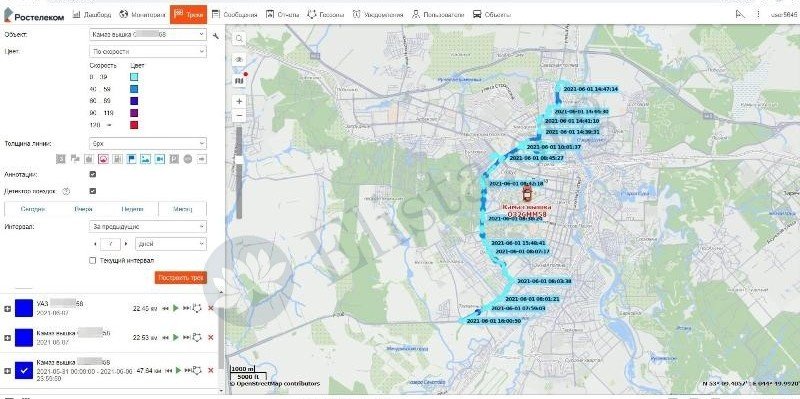Open the Объект vehicle dropdown

(x=148, y=35)
